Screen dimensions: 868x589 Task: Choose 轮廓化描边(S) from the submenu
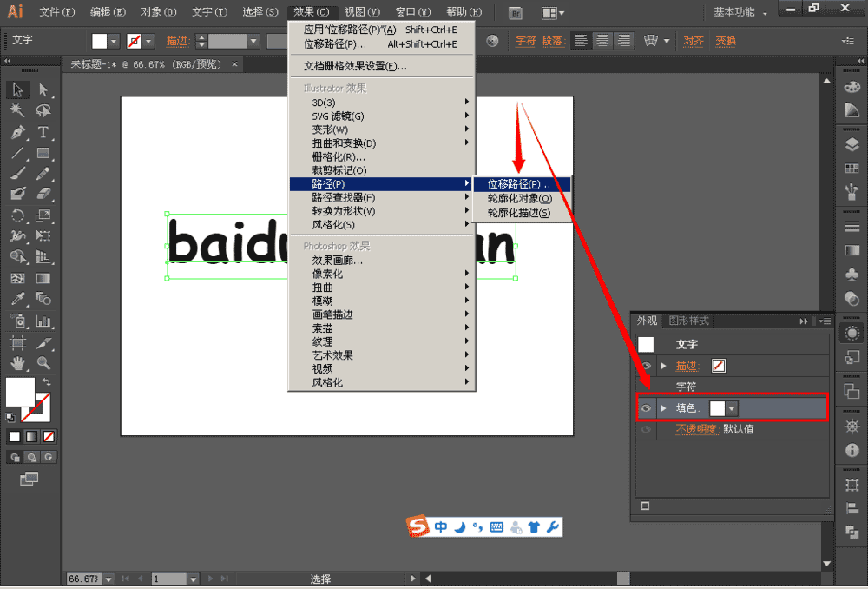(x=522, y=213)
